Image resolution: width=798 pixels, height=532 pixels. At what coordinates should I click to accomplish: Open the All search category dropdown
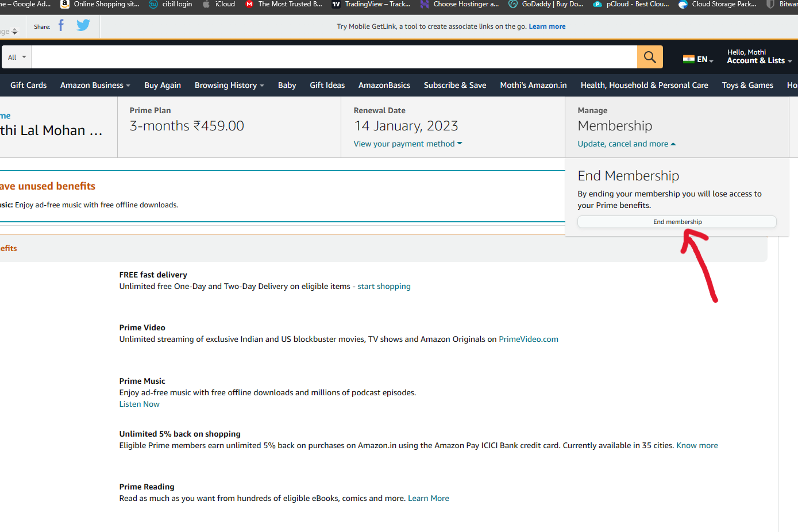pos(17,57)
